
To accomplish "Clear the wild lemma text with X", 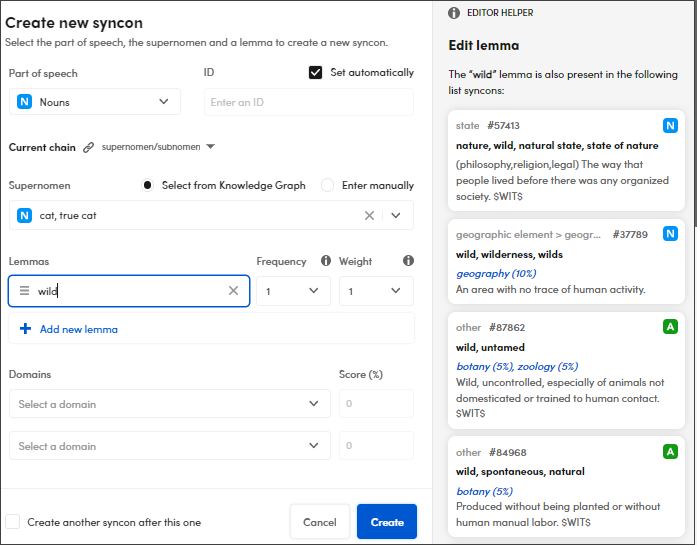I will click(233, 291).
